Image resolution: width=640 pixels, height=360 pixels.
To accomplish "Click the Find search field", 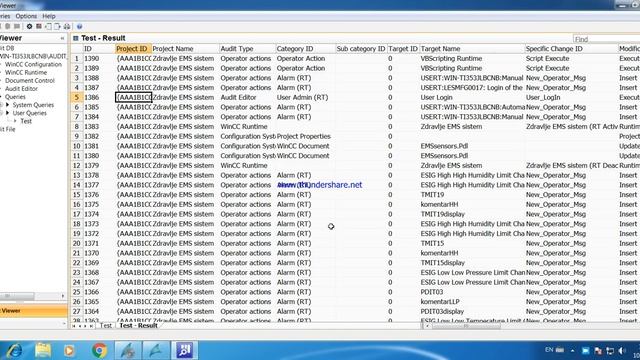I will coord(606,39).
